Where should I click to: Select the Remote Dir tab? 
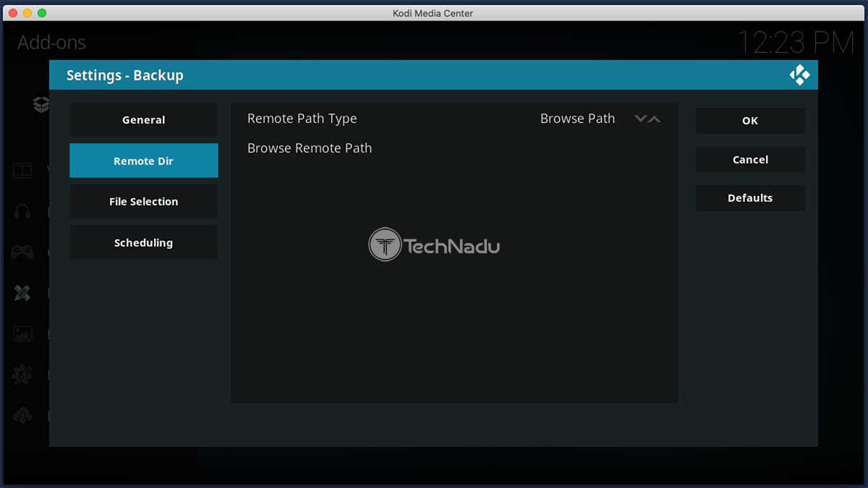coord(144,160)
